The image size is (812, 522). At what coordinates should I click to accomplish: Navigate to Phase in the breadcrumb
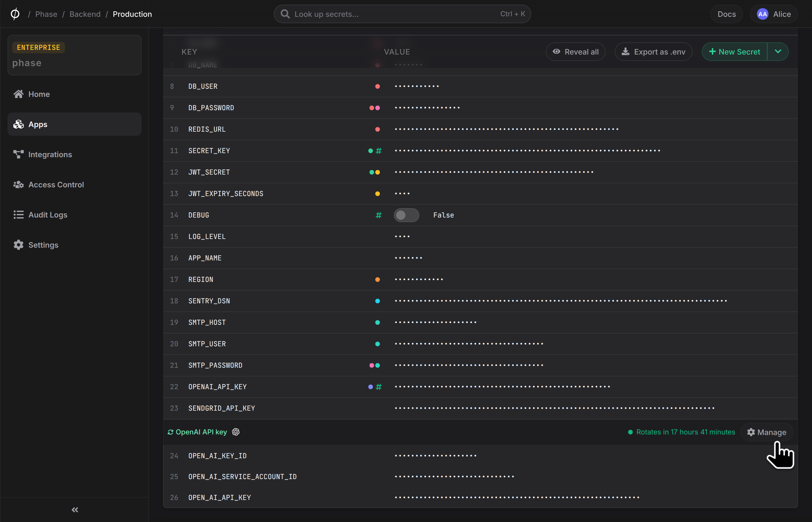coord(46,14)
